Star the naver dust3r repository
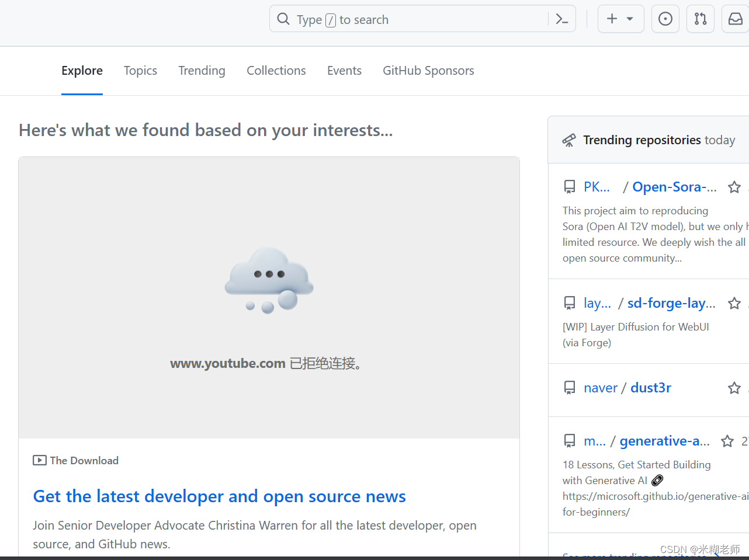The image size is (749, 560). [x=734, y=388]
